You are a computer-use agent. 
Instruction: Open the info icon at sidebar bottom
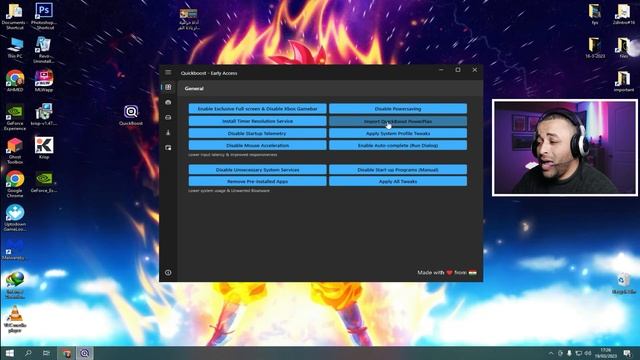168,273
